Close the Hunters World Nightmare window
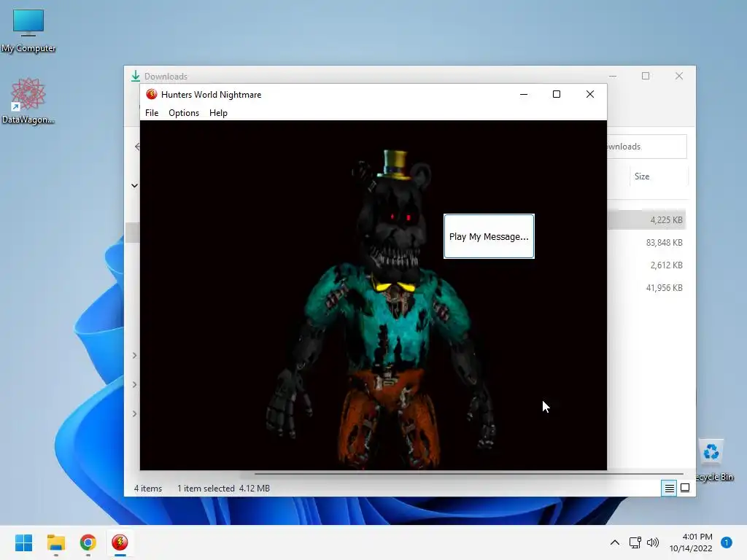This screenshot has height=560, width=747. pos(589,94)
